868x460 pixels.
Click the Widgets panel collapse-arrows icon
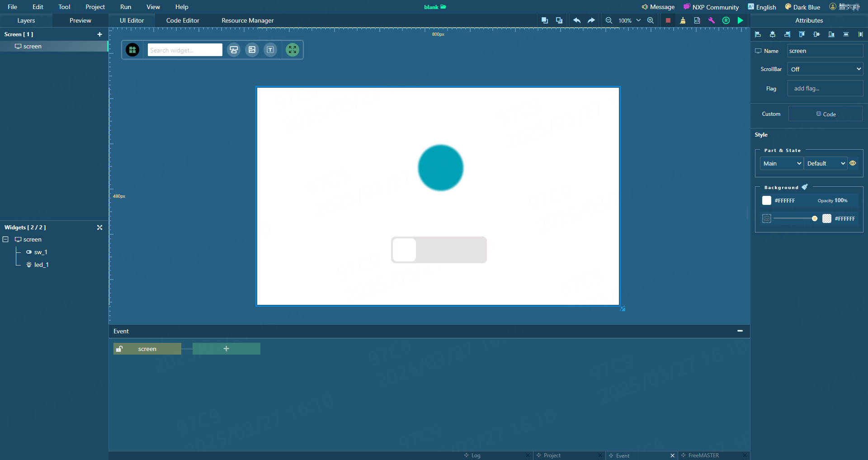click(99, 228)
